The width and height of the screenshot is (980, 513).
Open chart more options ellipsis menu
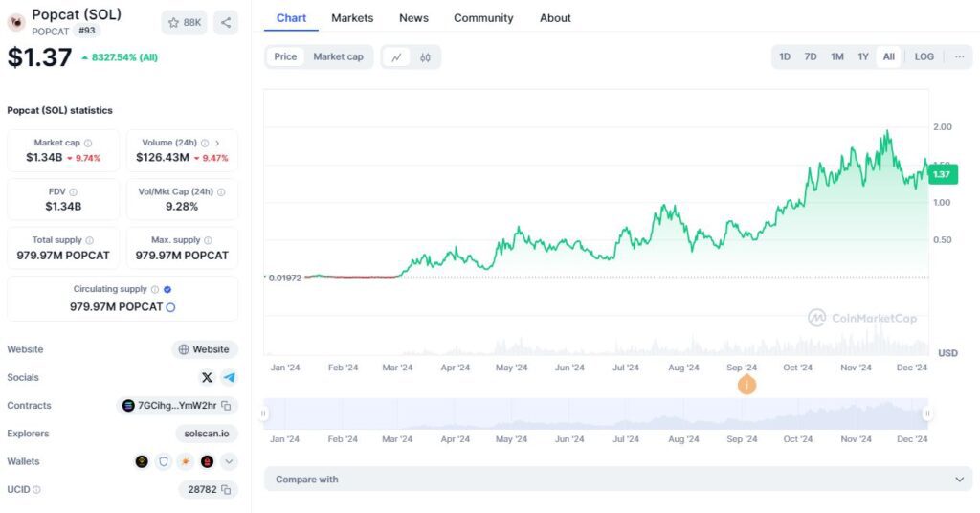(959, 56)
